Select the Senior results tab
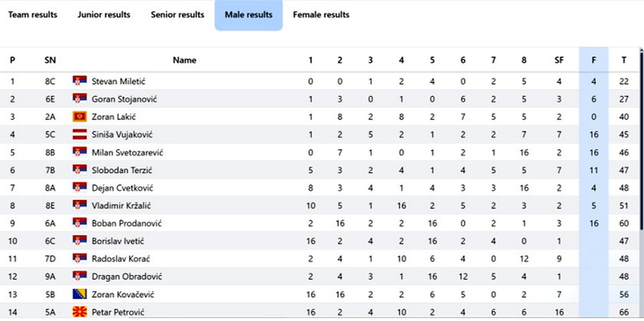The image size is (644, 321). click(x=177, y=15)
